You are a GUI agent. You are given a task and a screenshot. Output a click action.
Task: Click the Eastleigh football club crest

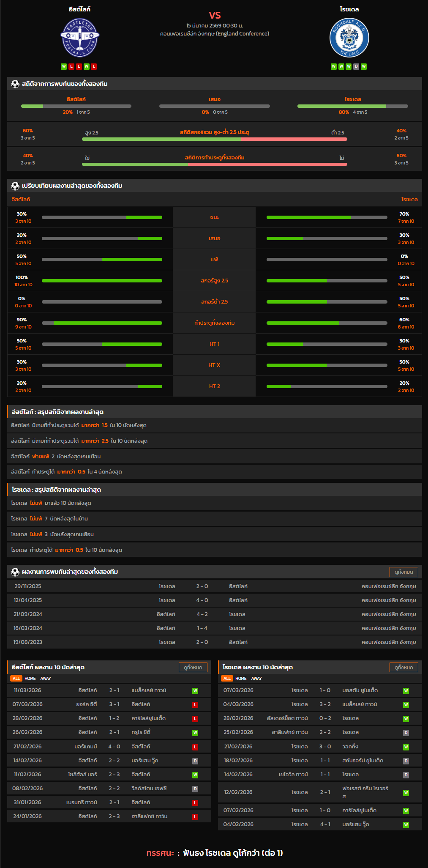(79, 38)
